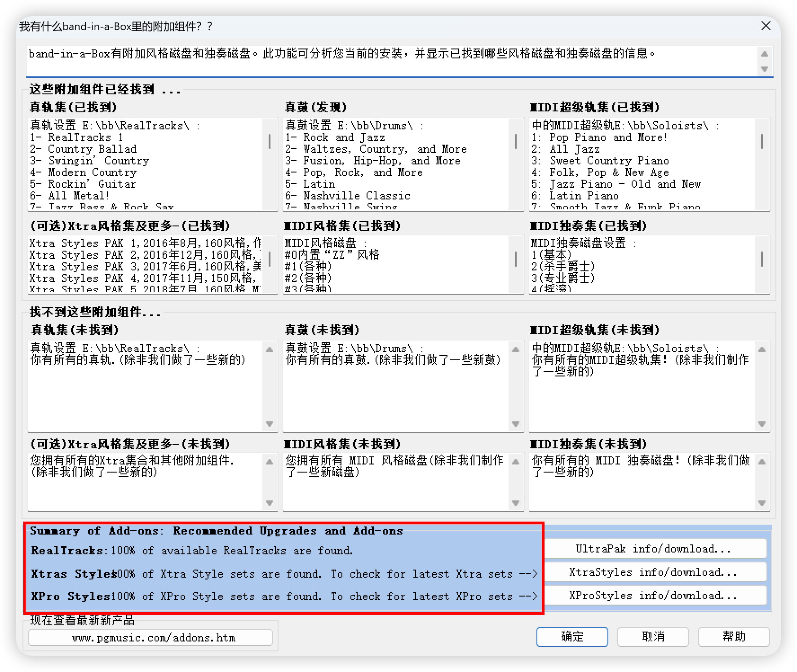Select '4- Pop, Rock, and More' entry

354,172
